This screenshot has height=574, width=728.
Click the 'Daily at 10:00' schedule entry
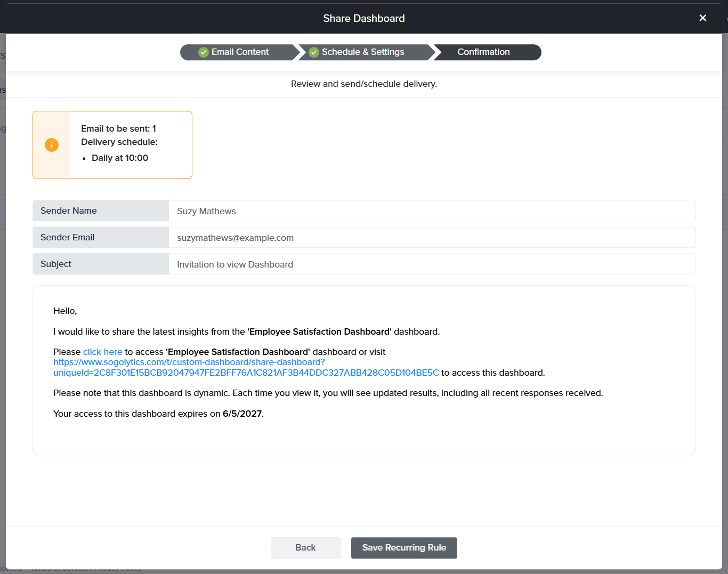click(120, 158)
